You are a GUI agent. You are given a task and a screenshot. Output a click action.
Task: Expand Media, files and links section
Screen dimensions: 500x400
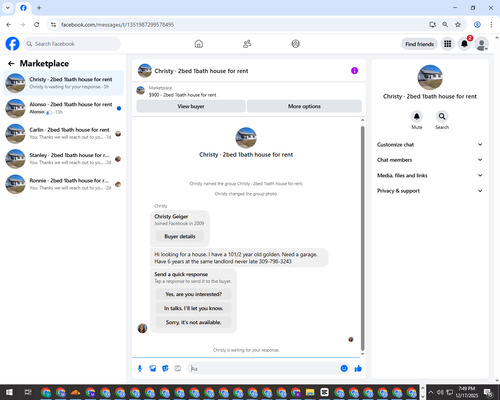[x=430, y=175]
